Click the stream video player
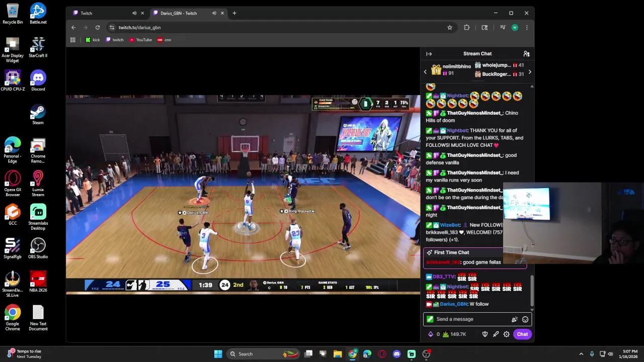This screenshot has width=644, height=362. (243, 194)
